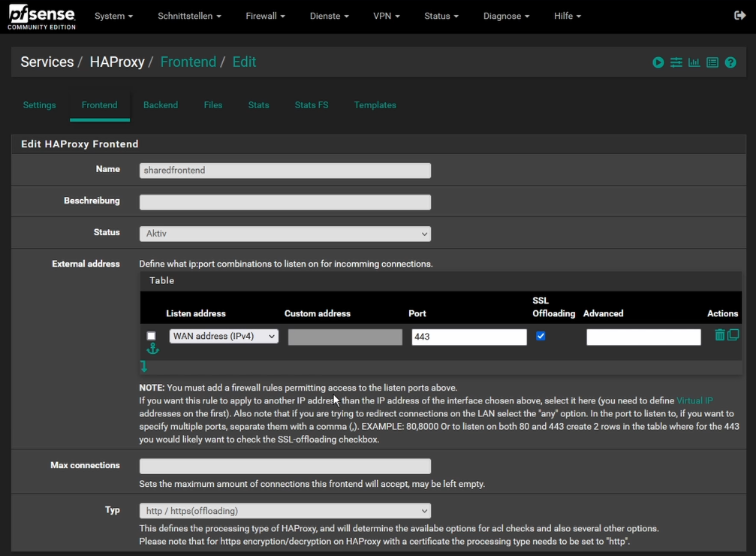This screenshot has height=556, width=756.
Task: Switch to the Settings tab
Action: [40, 105]
